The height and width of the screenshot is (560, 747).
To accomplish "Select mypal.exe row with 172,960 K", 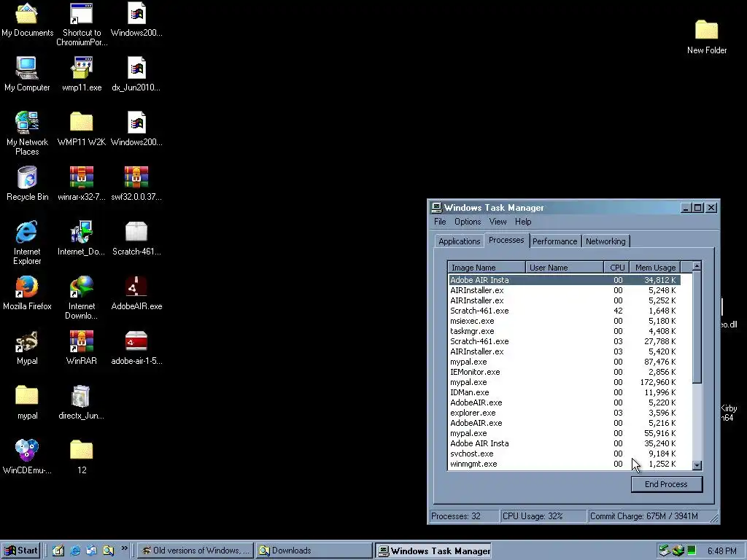I will [564, 382].
